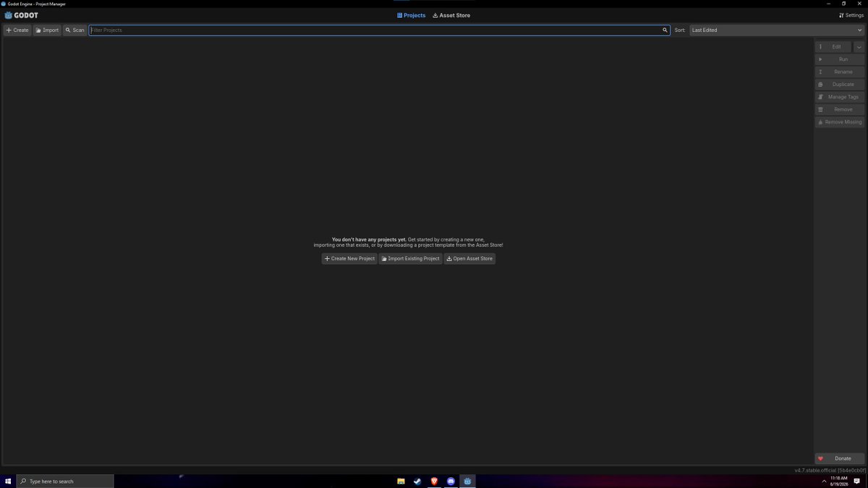Open the Windows notification center
Viewport: 868px width, 488px height.
click(856, 481)
